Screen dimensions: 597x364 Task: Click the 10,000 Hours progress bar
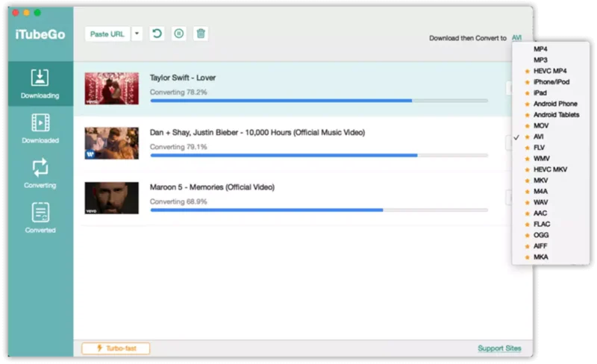pos(319,155)
